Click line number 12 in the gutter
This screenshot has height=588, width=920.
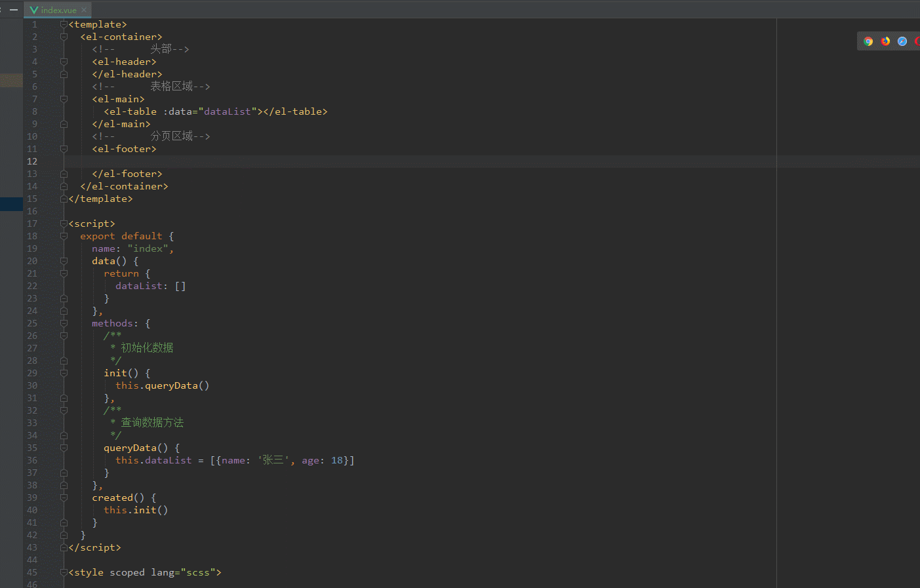click(x=32, y=161)
